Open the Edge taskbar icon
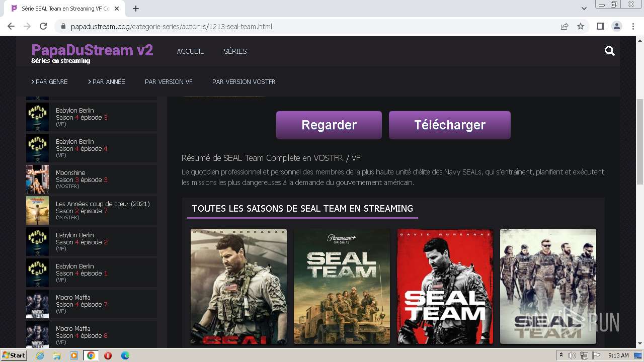644x362 pixels. click(x=125, y=355)
